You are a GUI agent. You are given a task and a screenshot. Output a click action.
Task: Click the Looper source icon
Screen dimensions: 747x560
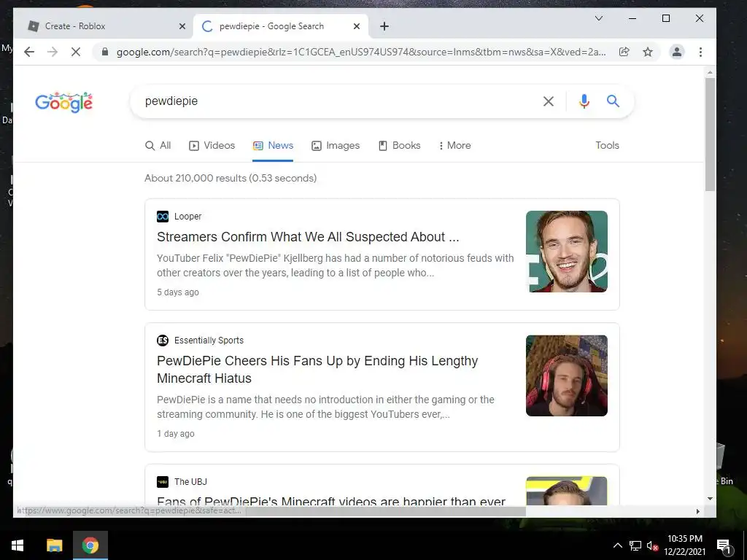pos(163,217)
